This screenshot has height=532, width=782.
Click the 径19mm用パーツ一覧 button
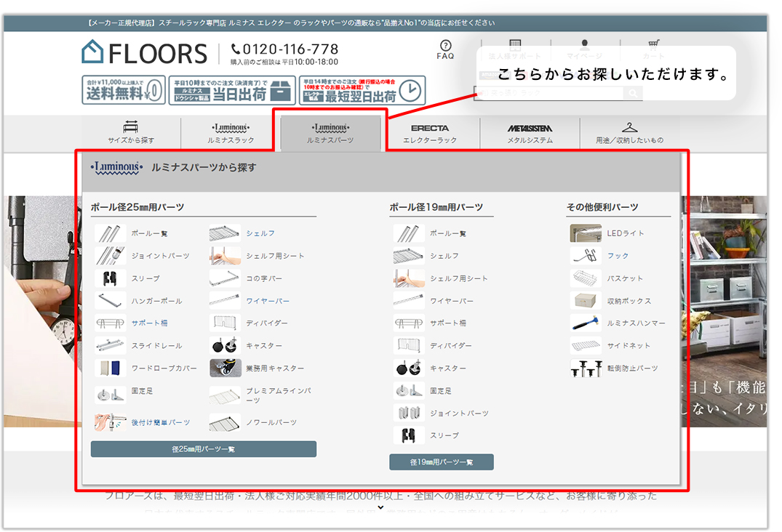pos(442,462)
